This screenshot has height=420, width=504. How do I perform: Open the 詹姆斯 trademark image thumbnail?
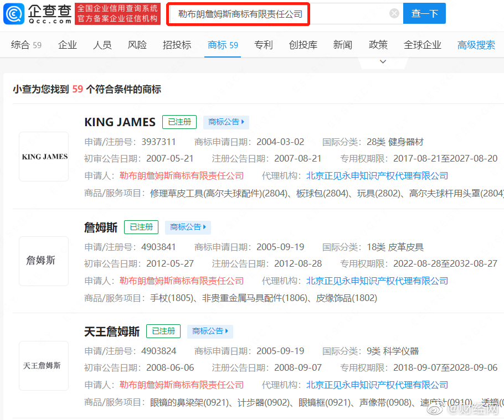pos(44,261)
